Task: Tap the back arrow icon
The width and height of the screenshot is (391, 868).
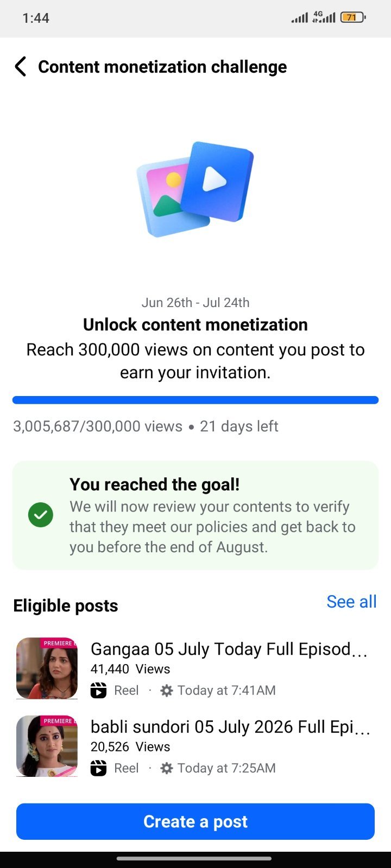Action: pyautogui.click(x=21, y=67)
